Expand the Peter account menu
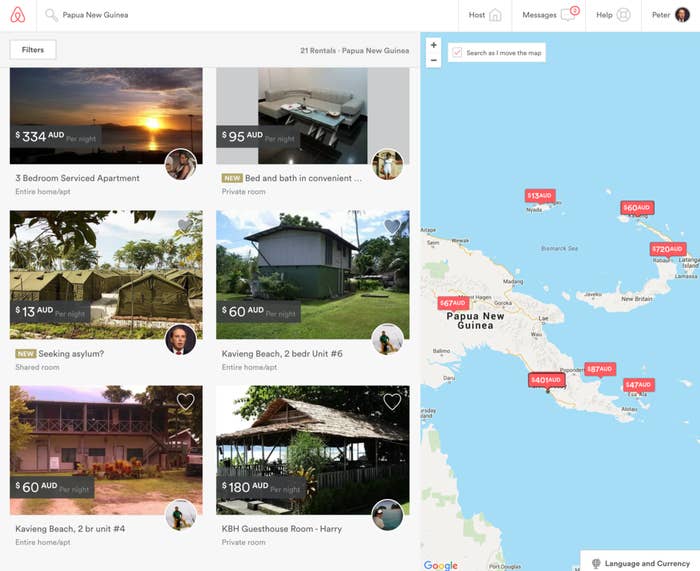Screen dimensions: 700x571 coord(671,15)
